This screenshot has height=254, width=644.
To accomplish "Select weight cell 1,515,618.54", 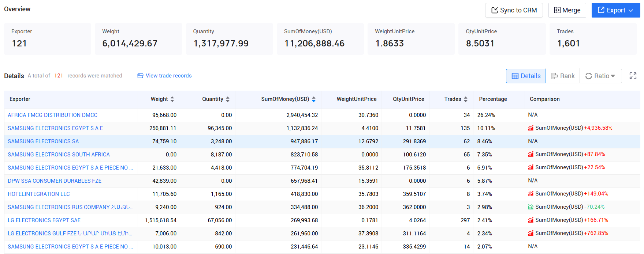I will pyautogui.click(x=161, y=220).
